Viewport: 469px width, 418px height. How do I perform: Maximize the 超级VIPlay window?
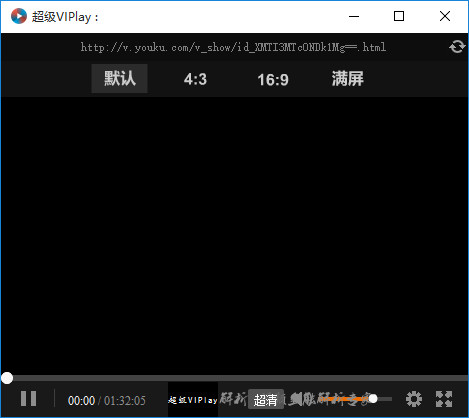tap(399, 16)
